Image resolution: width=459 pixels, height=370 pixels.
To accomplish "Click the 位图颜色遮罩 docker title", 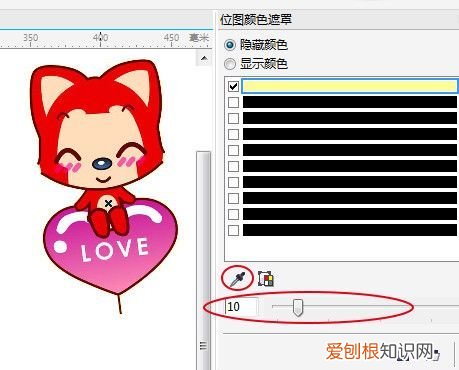I will (256, 20).
